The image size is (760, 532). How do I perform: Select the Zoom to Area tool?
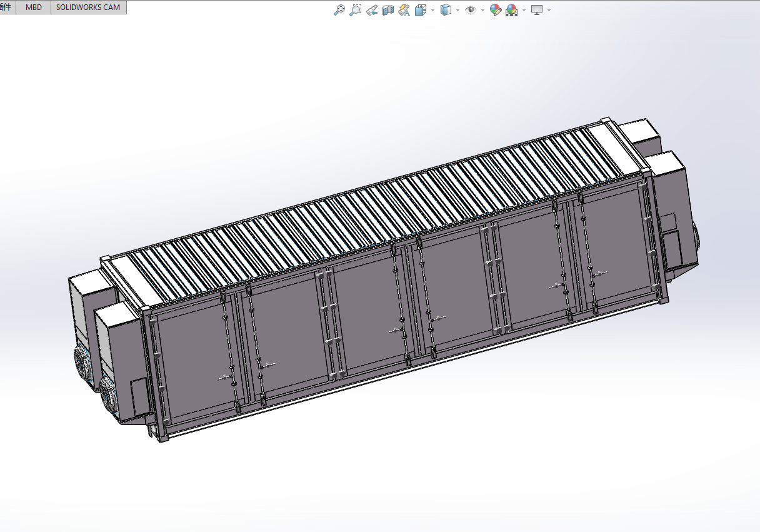pos(356,10)
